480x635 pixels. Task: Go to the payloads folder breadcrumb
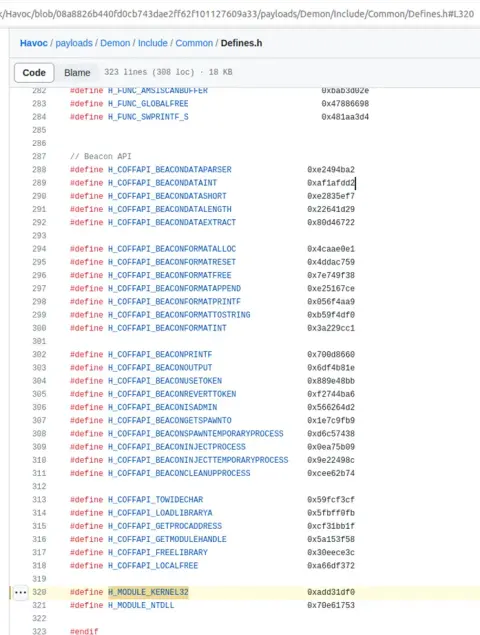click(x=74, y=43)
